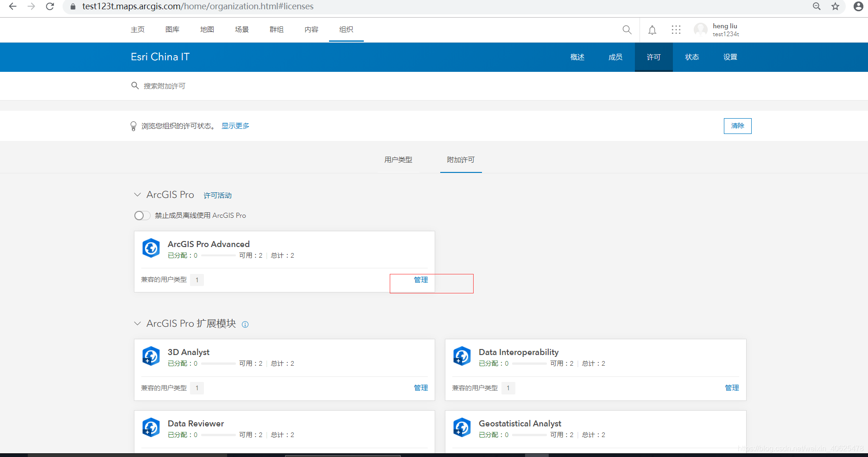Open the browser profile account icon
The width and height of the screenshot is (868, 457).
(858, 6)
